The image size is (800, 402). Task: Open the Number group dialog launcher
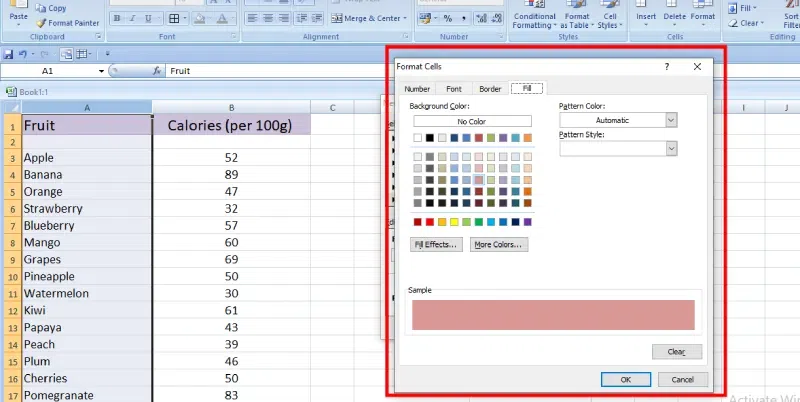(x=503, y=37)
